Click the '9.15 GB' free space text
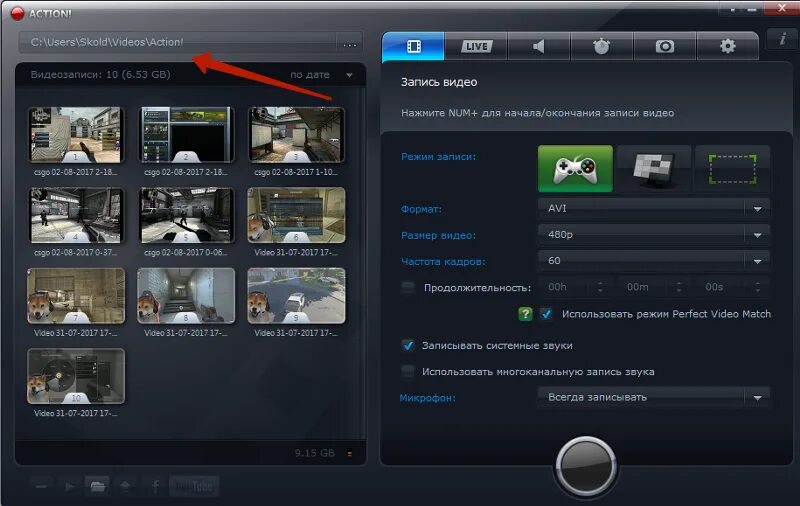 click(315, 453)
